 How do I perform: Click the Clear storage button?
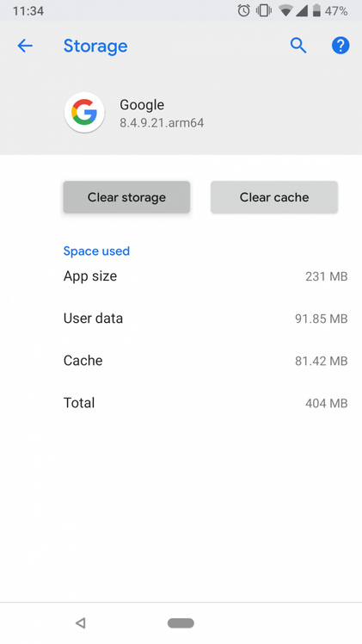tap(126, 197)
